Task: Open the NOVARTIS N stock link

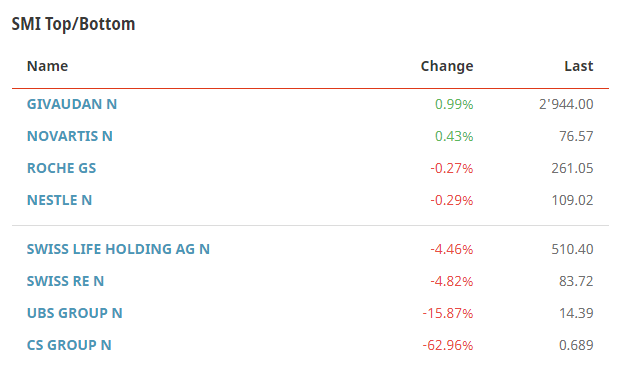Action: (x=70, y=136)
